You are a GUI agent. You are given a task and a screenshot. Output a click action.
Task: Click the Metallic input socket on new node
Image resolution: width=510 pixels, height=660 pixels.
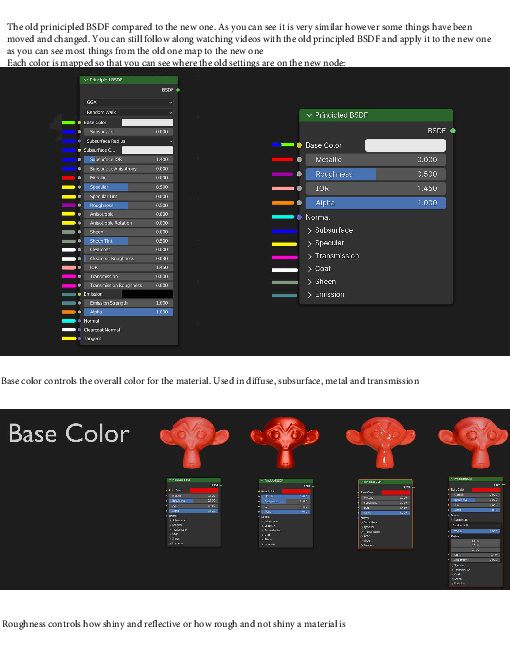tap(299, 160)
